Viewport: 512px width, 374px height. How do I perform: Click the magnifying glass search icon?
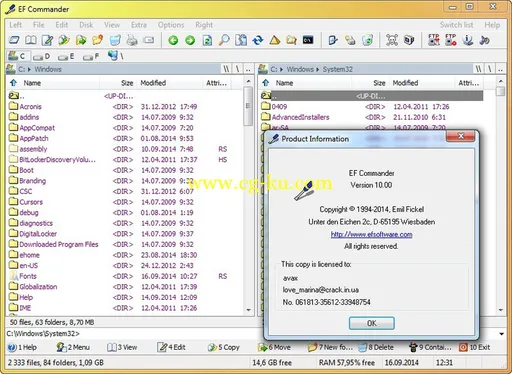point(224,40)
